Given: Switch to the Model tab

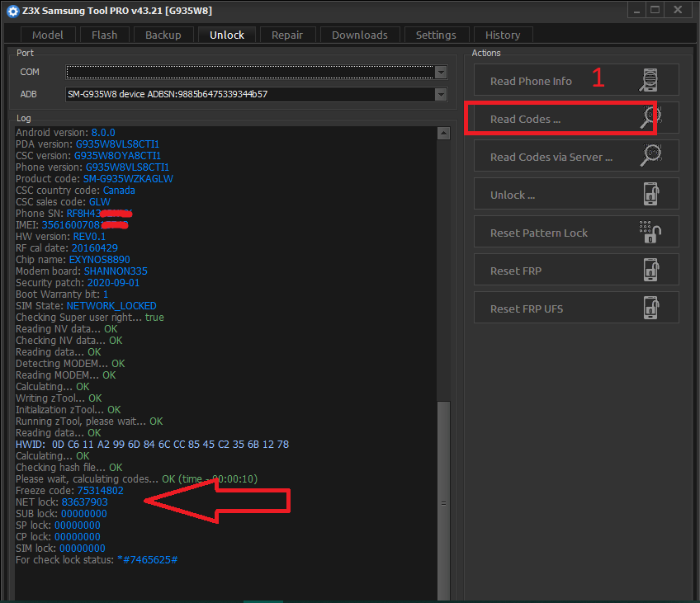Looking at the screenshot, I should coord(48,35).
